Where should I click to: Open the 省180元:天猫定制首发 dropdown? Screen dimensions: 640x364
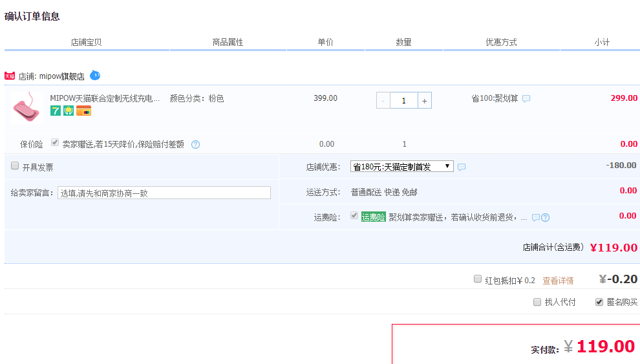pos(402,167)
